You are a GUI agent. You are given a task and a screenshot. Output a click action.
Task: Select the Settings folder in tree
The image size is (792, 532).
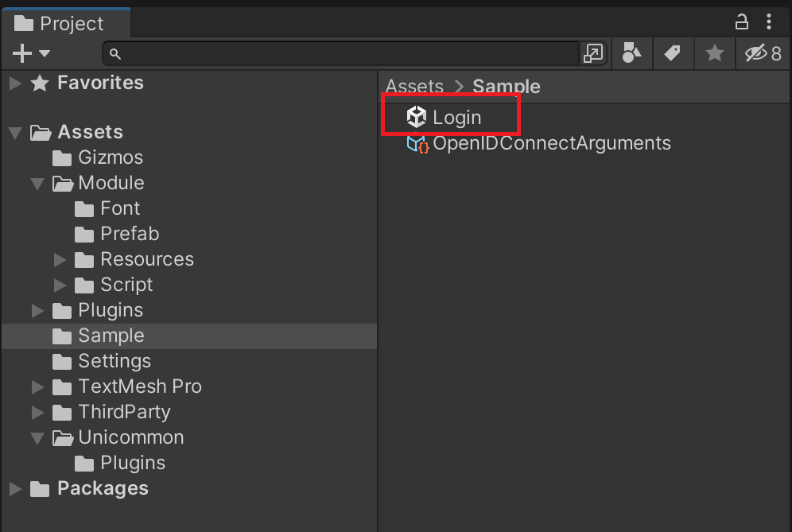coord(114,361)
